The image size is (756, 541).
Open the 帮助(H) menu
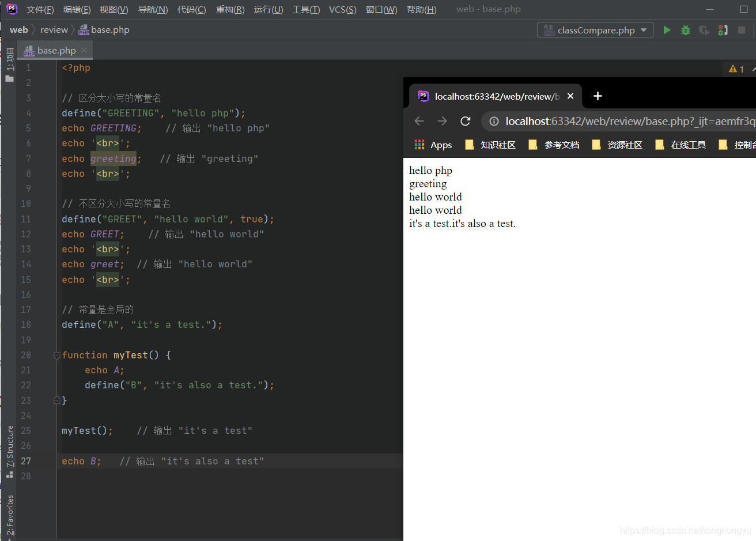point(422,10)
